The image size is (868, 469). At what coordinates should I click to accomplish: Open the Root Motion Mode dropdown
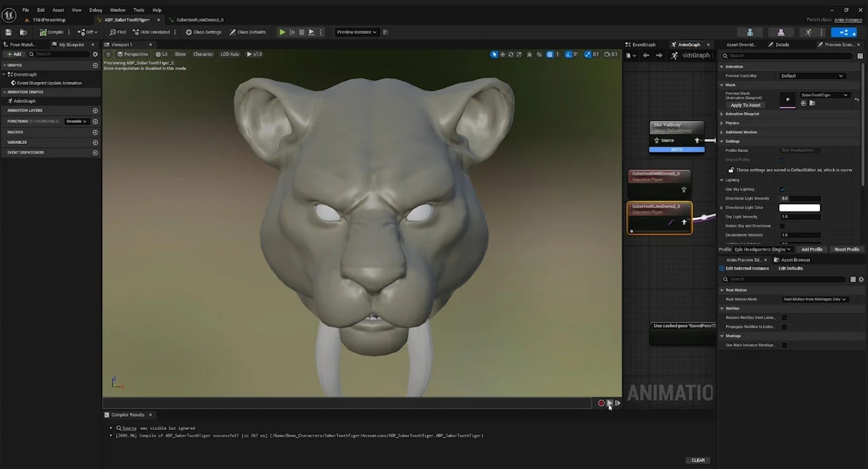[x=816, y=299]
